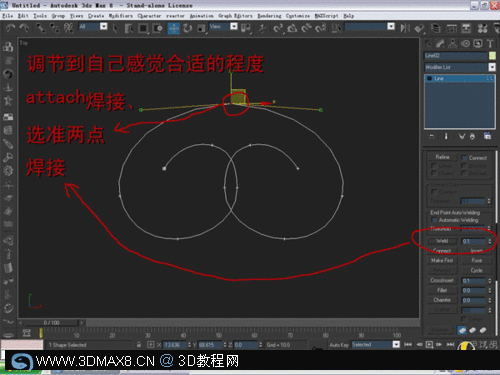This screenshot has height=375, width=500.
Task: Switch to the Utilities hammer tab
Action: pos(490,43)
